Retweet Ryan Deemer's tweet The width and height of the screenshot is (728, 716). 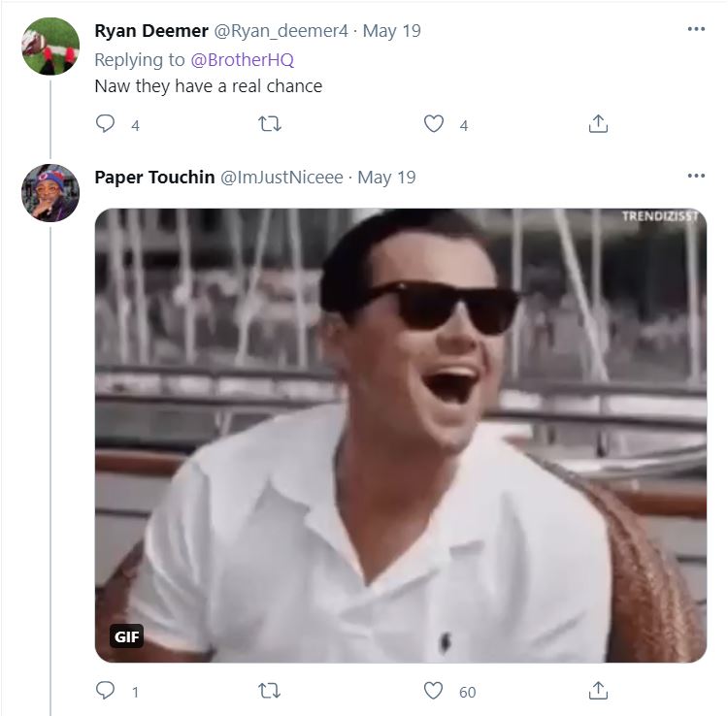tap(270, 124)
